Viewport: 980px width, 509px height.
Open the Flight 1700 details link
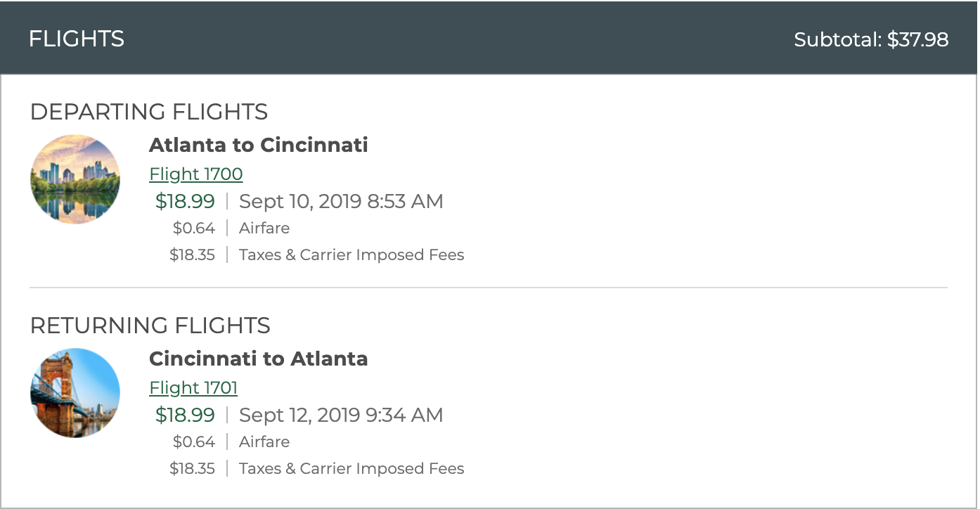click(195, 174)
